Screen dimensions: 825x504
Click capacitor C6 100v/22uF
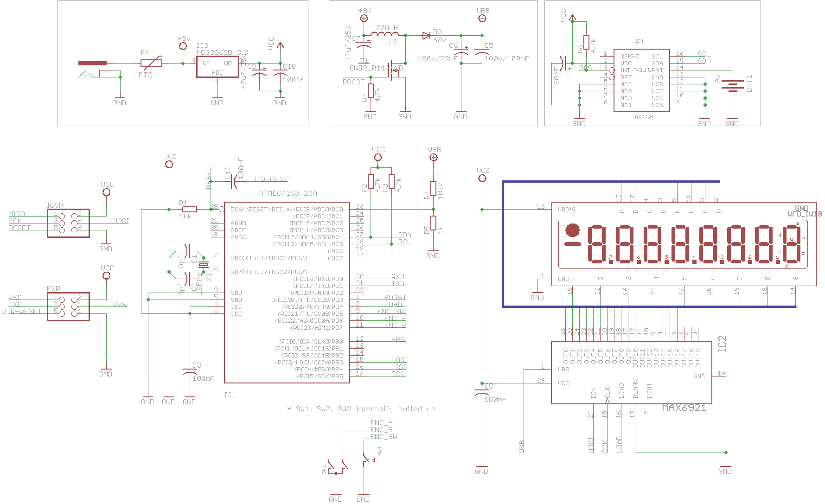461,51
